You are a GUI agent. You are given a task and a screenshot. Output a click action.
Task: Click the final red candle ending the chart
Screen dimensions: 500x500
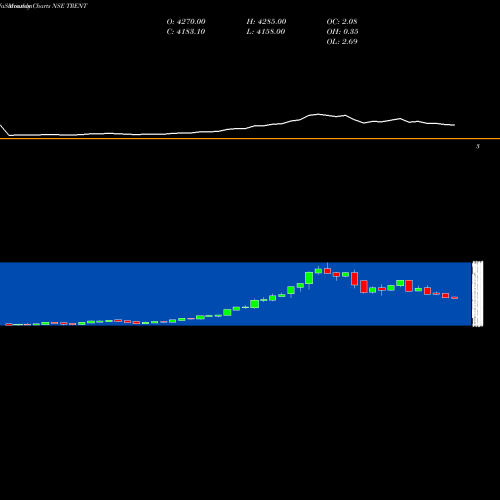pos(455,298)
